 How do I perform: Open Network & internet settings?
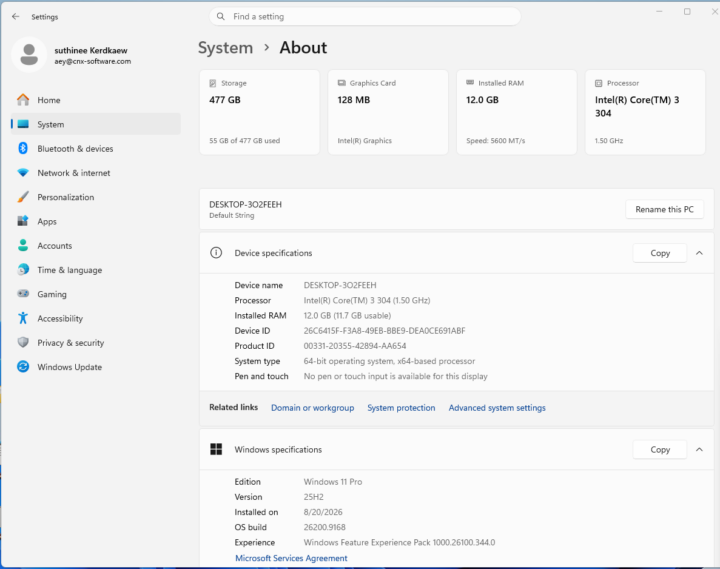pos(96,173)
